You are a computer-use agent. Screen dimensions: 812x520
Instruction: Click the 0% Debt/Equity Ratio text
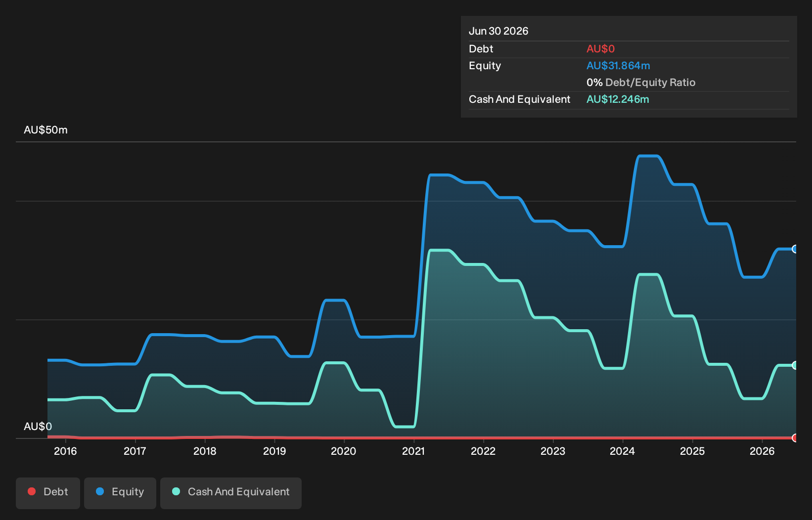641,83
